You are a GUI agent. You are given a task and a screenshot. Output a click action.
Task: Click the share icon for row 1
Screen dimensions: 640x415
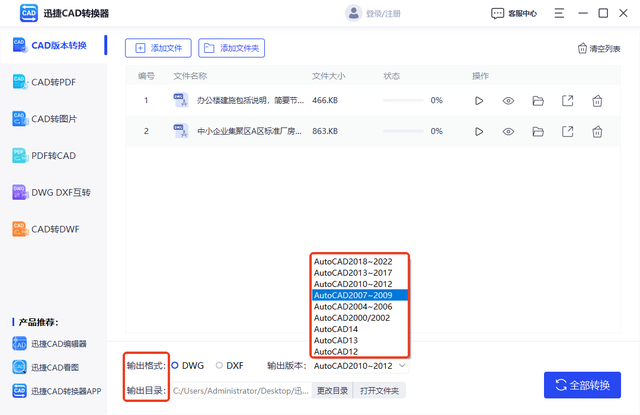tap(568, 100)
